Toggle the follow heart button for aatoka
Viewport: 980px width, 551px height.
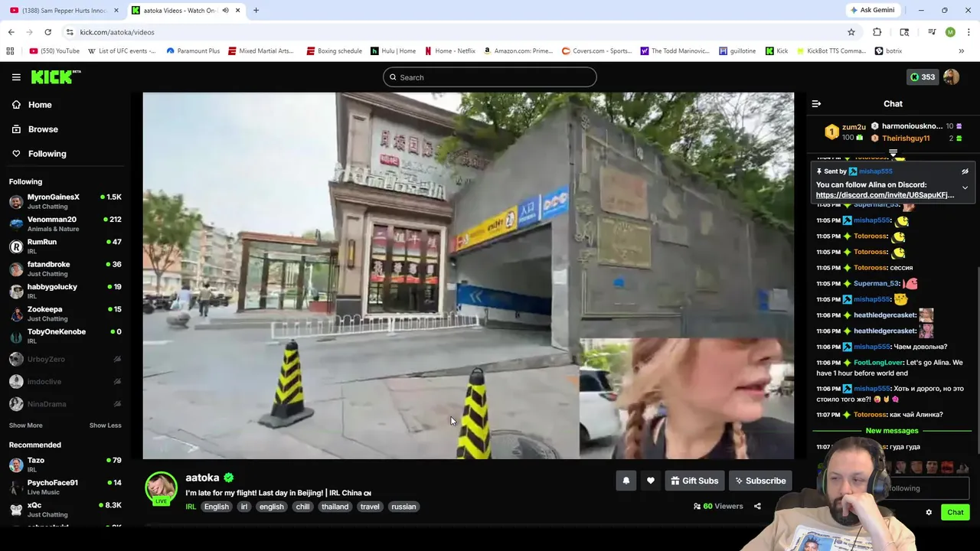650,481
